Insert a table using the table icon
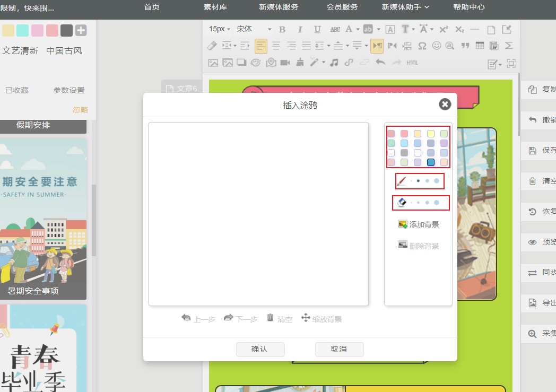The height and width of the screenshot is (392, 556). tap(480, 46)
